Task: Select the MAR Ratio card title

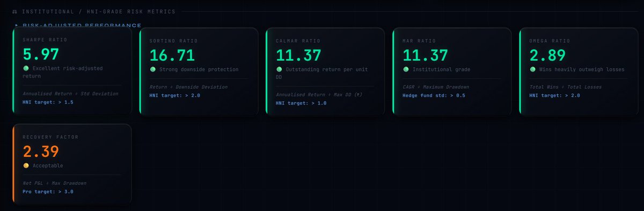Action: click(x=419, y=41)
